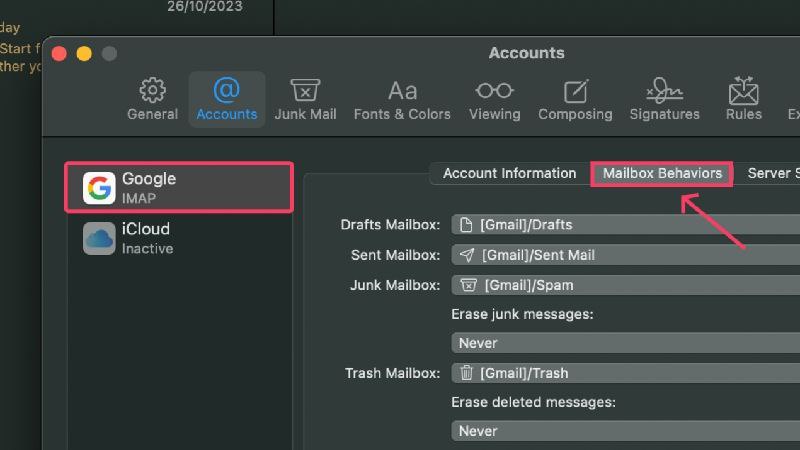
Task: Switch to the Account Information tab
Action: tap(509, 173)
